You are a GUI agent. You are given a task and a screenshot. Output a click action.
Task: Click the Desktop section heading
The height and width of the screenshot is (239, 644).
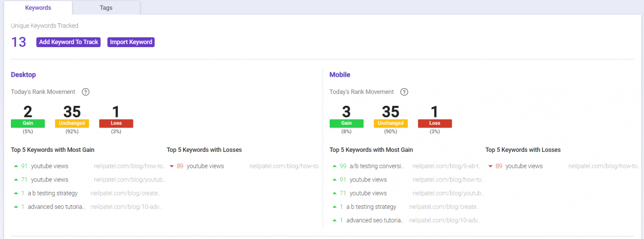pyautogui.click(x=23, y=75)
